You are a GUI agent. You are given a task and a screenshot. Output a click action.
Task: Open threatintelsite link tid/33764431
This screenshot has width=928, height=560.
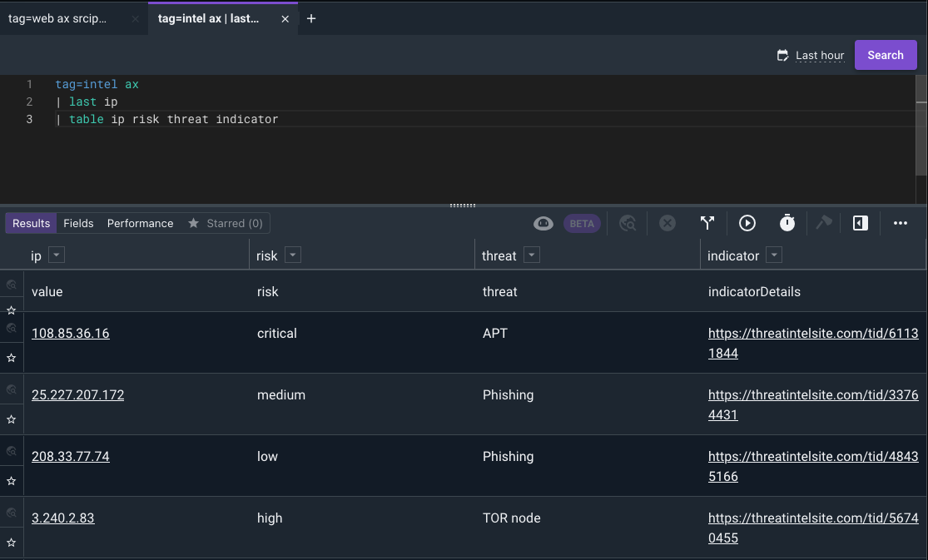coord(812,405)
